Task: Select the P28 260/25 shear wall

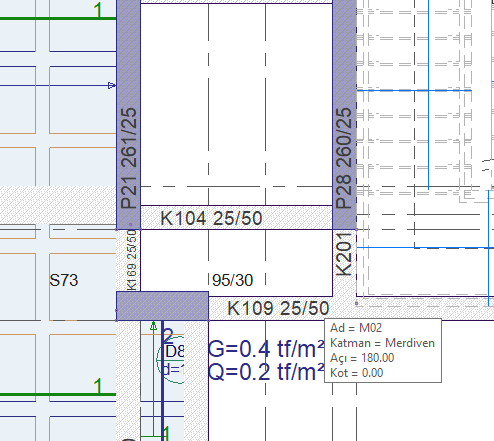Action: pyautogui.click(x=345, y=114)
